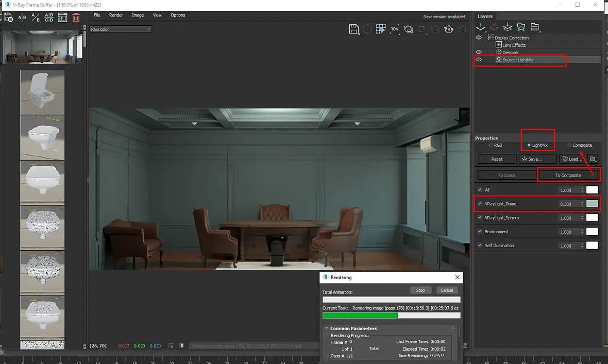Open the RGB color channel dropdown
This screenshot has width=608, height=364.
pyautogui.click(x=121, y=29)
